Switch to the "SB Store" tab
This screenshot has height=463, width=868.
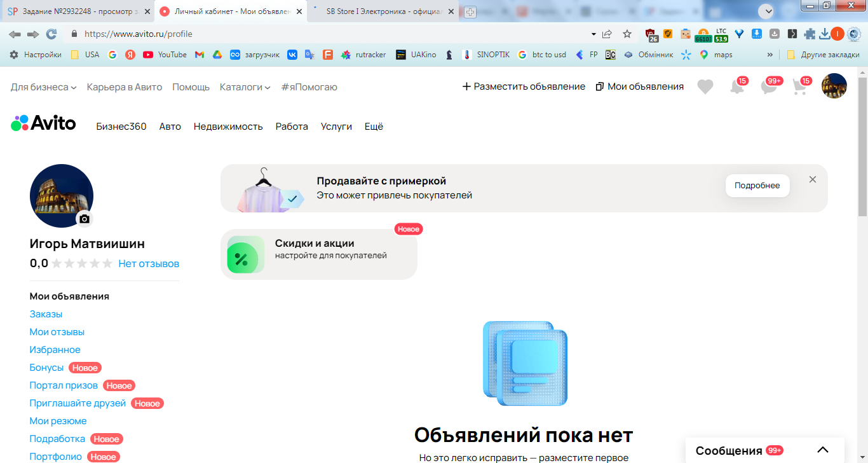[x=383, y=11]
